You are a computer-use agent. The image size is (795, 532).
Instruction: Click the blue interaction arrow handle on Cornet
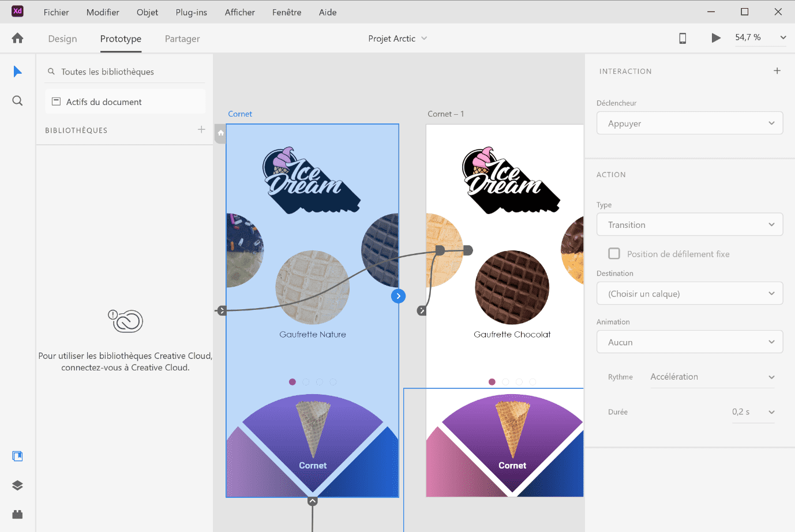click(x=398, y=296)
